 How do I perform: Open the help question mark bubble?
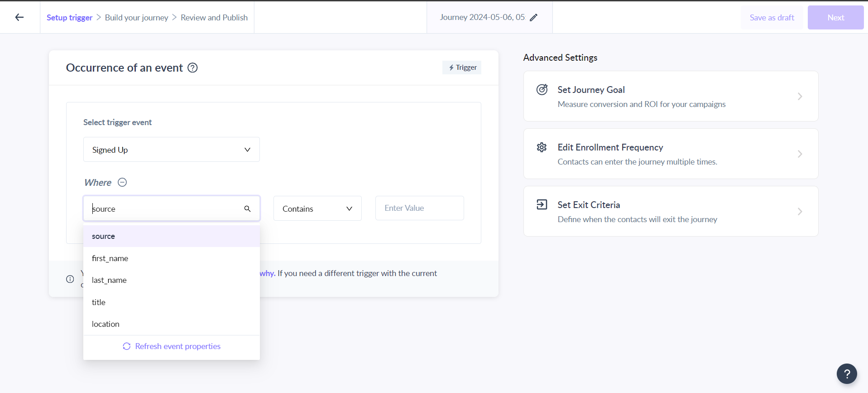tap(847, 374)
